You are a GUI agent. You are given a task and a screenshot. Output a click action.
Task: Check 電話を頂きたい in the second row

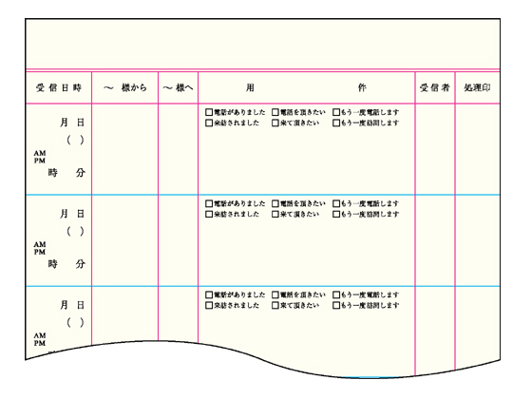275,203
